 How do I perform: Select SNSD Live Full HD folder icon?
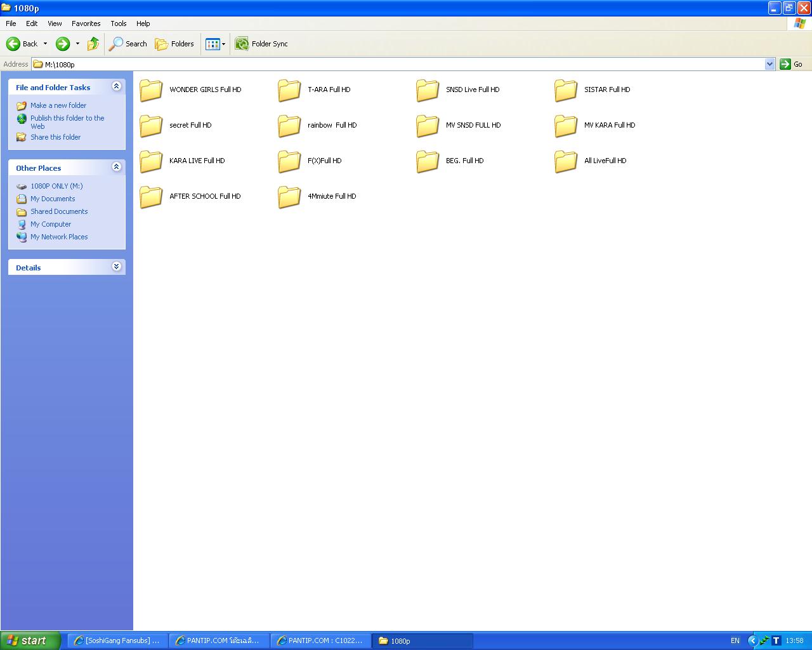(428, 90)
